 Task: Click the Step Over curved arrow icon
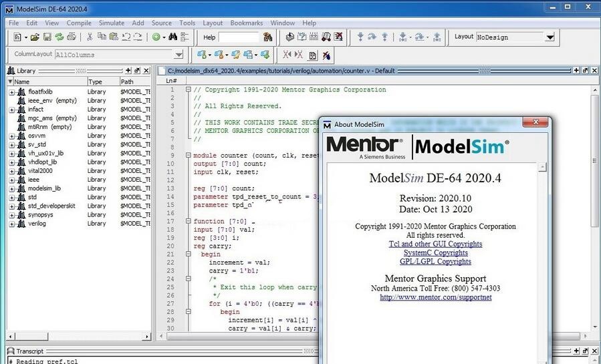[372, 37]
